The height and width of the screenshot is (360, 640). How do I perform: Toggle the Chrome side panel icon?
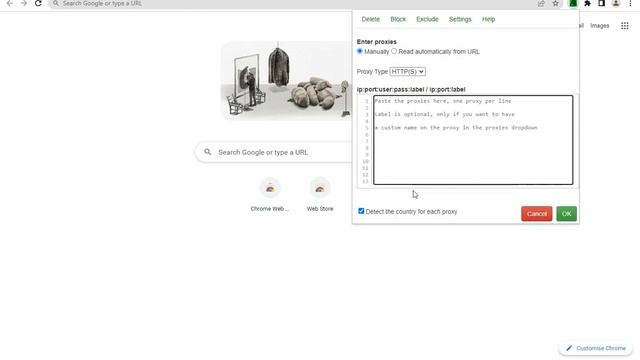pyautogui.click(x=602, y=4)
